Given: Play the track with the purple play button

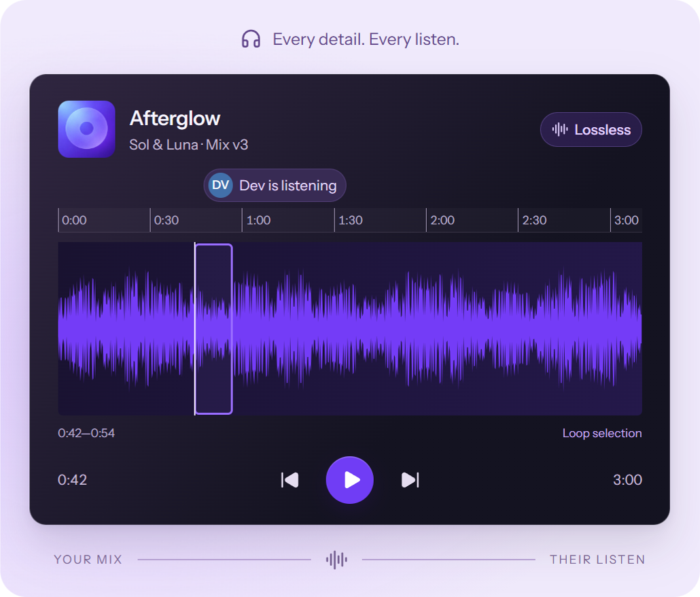Looking at the screenshot, I should coord(349,480).
